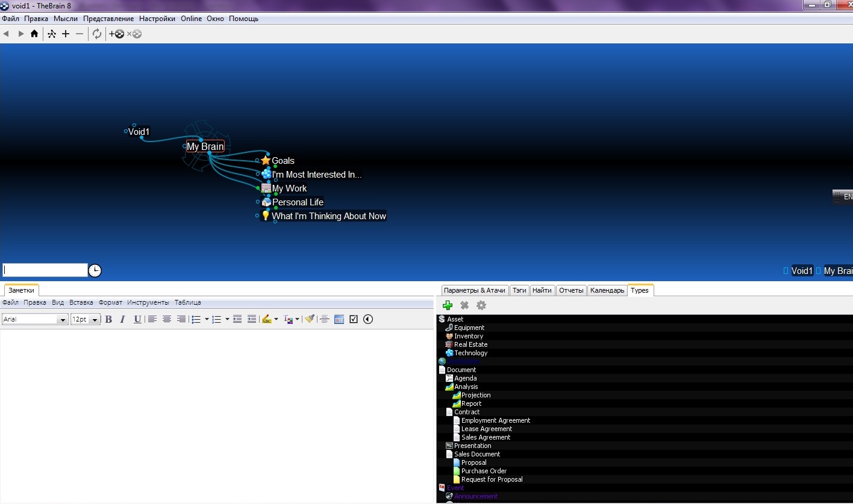Screen dimensions: 853x504
Task: Activate the Void1 thought in the plex
Action: [139, 132]
